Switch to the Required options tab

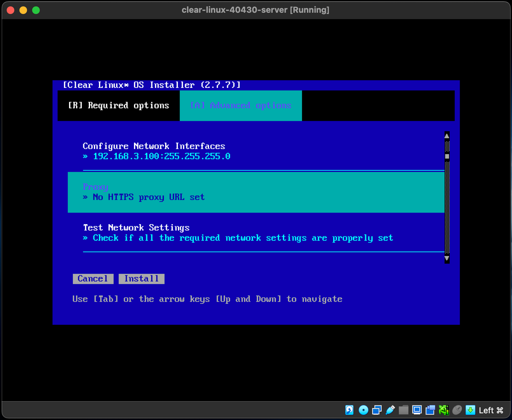coord(119,105)
